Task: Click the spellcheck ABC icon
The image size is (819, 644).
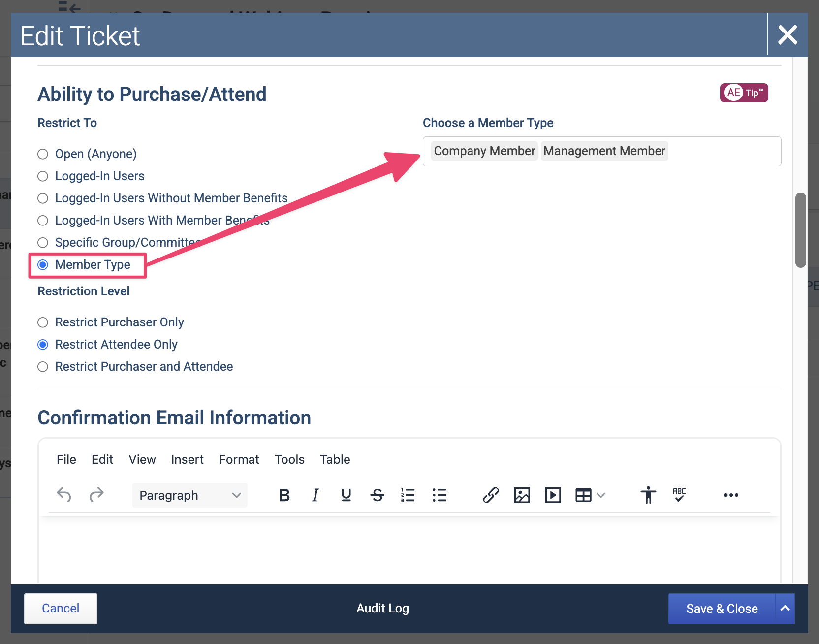Action: 679,495
